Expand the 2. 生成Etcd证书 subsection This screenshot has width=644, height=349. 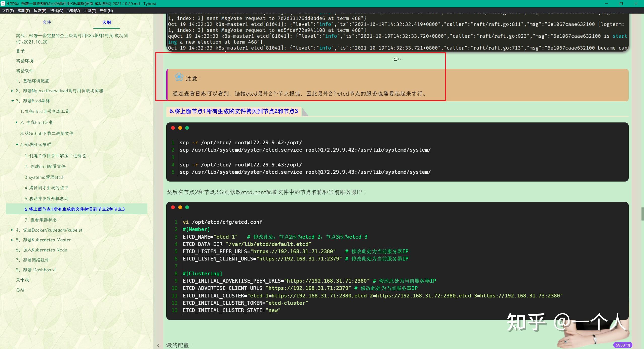[x=16, y=122]
